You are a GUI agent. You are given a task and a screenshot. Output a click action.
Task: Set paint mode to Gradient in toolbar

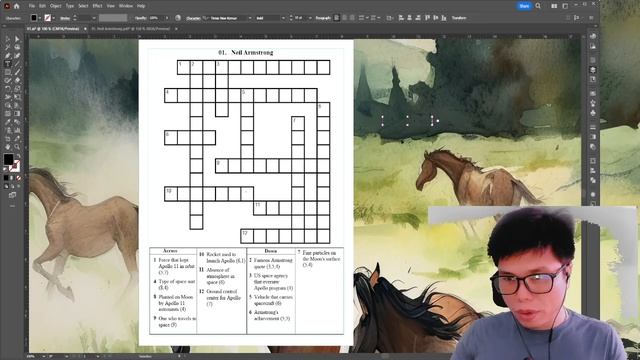pyautogui.click(x=12, y=178)
